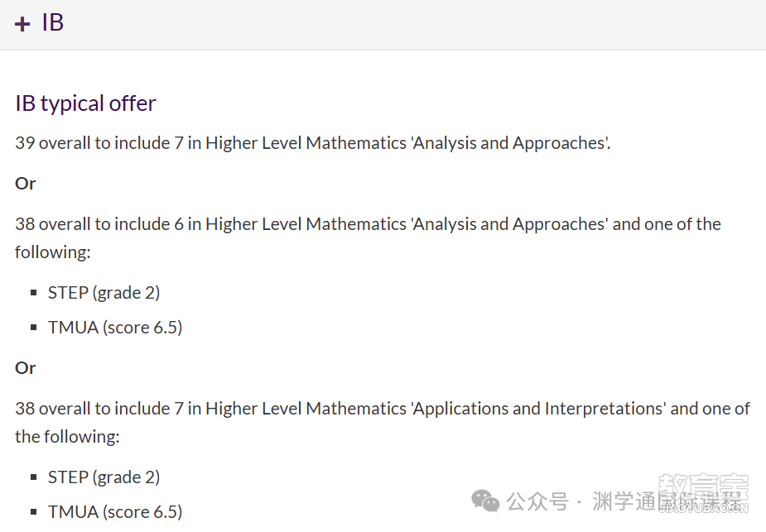Screen dimensions: 766x532
Task: Click the 渊学通国际课程 watermark text
Action: coord(667,501)
